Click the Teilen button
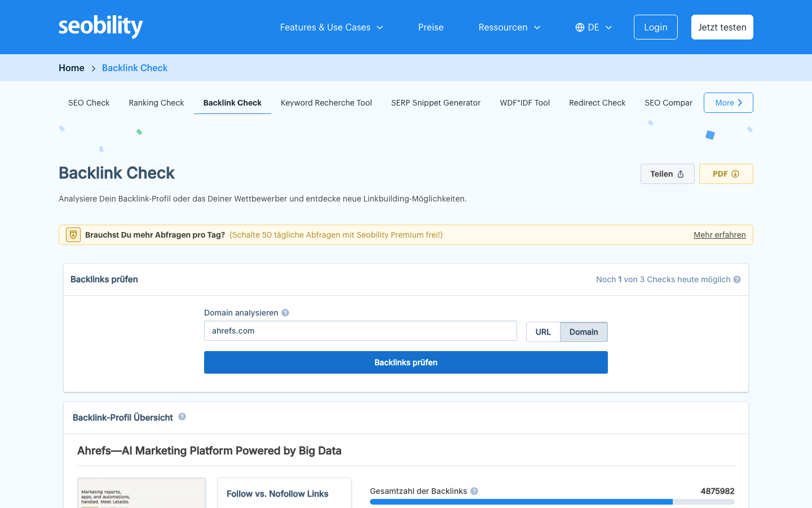 pos(668,174)
